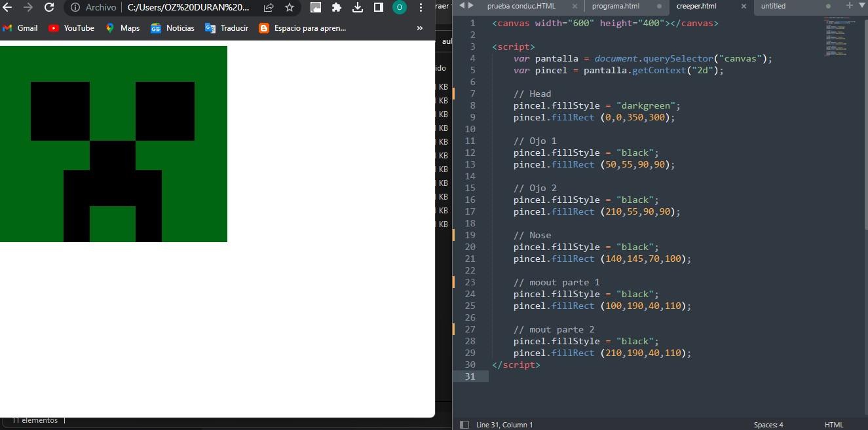Click the vertical scrollbar in the Sublime editor
Image resolution: width=868 pixels, height=430 pixels.
(865, 123)
